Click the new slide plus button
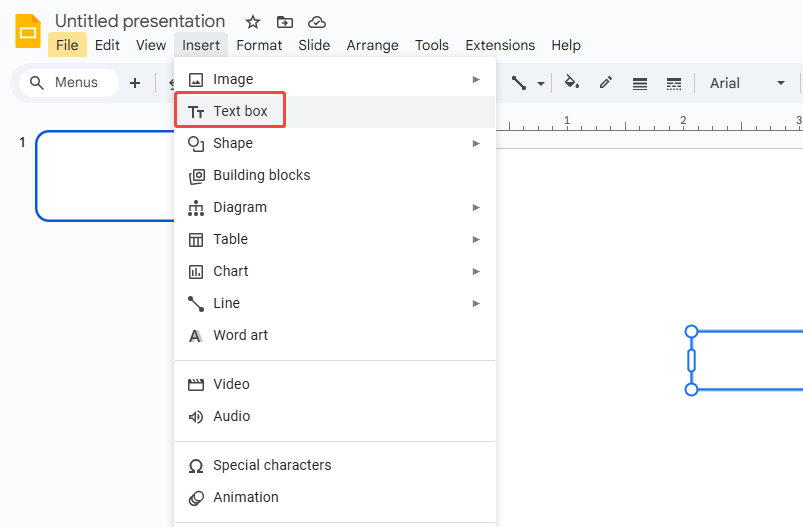Screen dimensions: 803x527 tap(135, 83)
